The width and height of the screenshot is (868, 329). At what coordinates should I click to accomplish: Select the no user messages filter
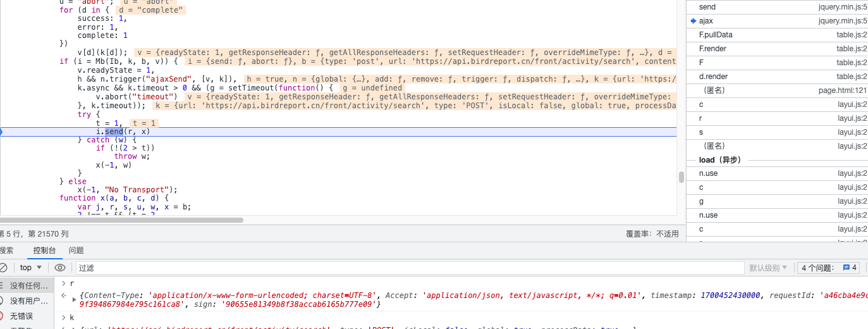click(29, 301)
